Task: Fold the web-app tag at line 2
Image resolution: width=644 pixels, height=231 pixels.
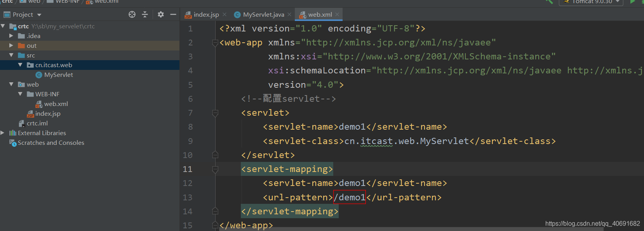Action: (215, 42)
